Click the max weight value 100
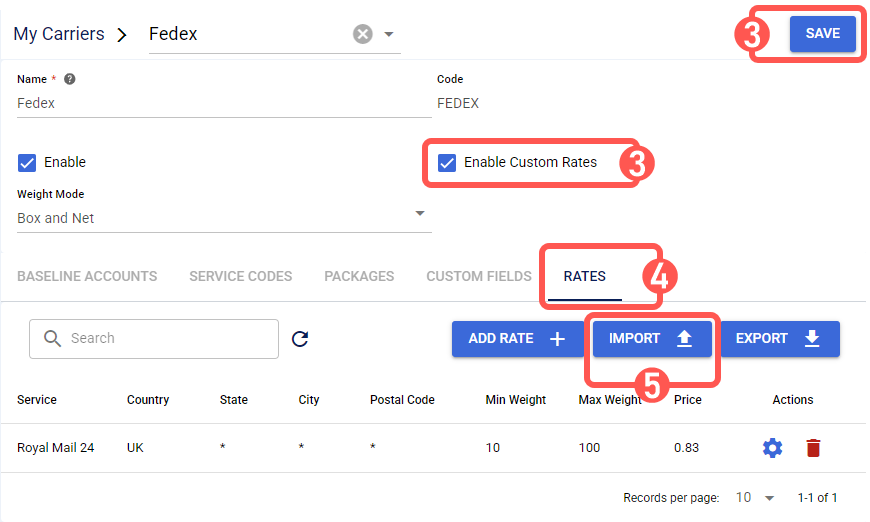870x522 pixels. pyautogui.click(x=589, y=448)
